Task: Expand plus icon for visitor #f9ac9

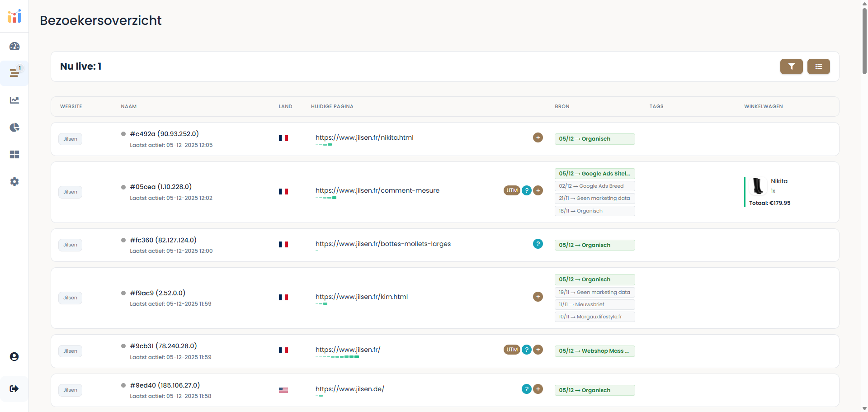Action: pyautogui.click(x=538, y=297)
